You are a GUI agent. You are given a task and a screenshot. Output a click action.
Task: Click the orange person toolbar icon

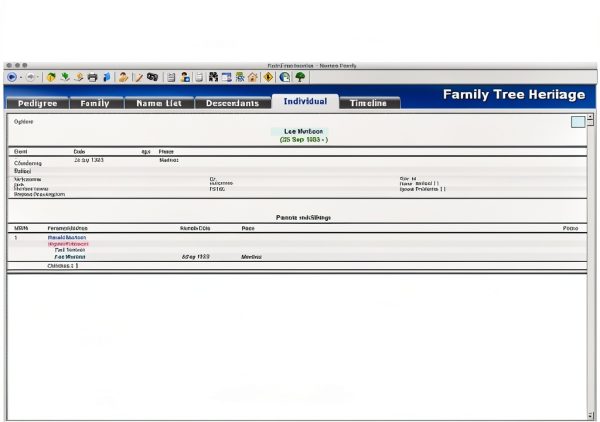pyautogui.click(x=123, y=77)
